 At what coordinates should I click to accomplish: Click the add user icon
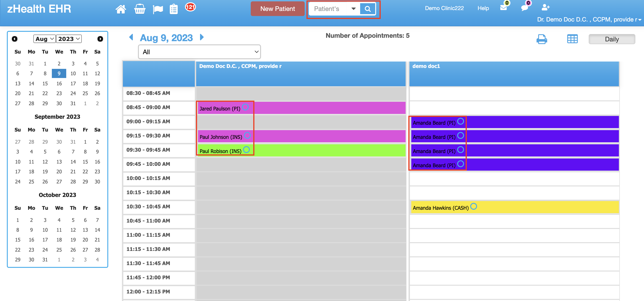coord(545,8)
